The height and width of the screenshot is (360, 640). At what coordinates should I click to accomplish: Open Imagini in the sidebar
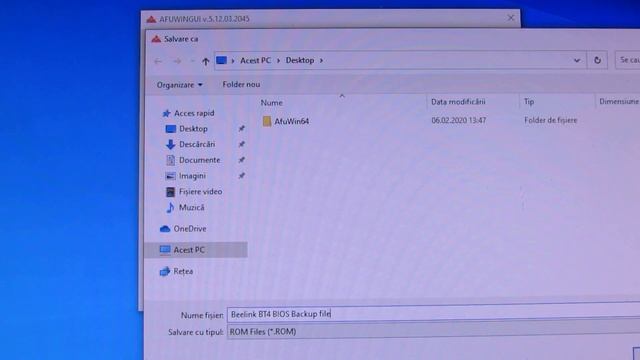tap(192, 176)
